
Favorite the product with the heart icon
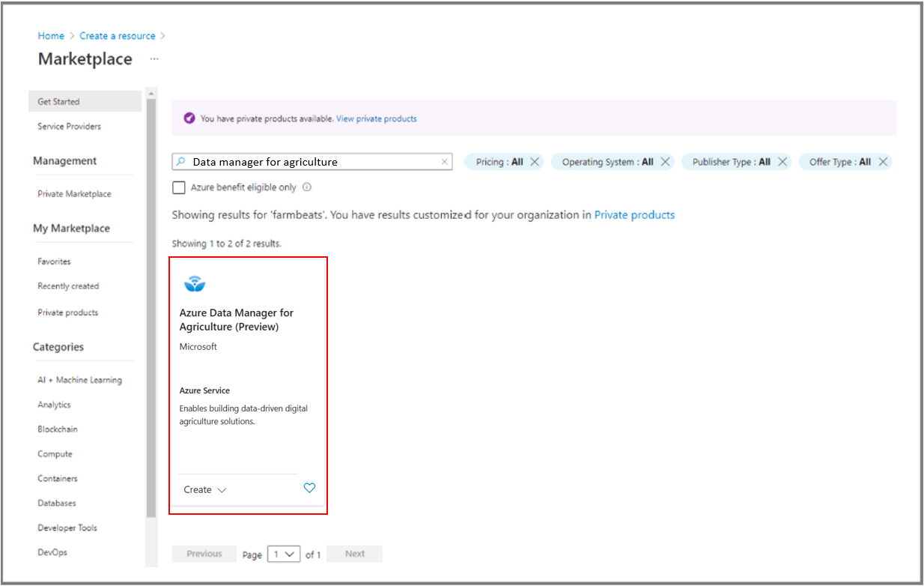(309, 489)
